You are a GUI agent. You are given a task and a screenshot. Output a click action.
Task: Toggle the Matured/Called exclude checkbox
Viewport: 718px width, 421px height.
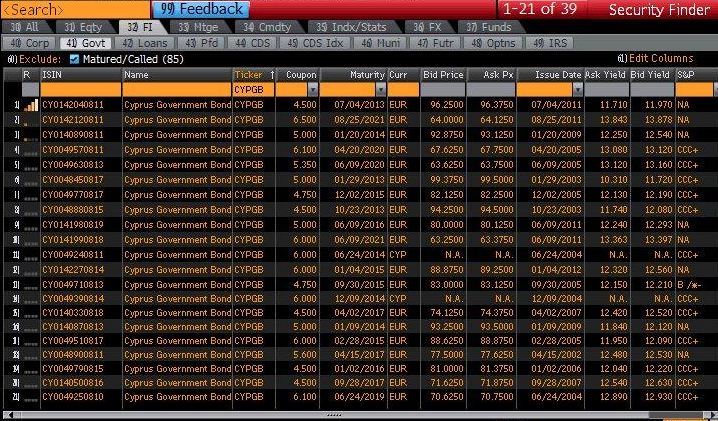pyautogui.click(x=74, y=59)
